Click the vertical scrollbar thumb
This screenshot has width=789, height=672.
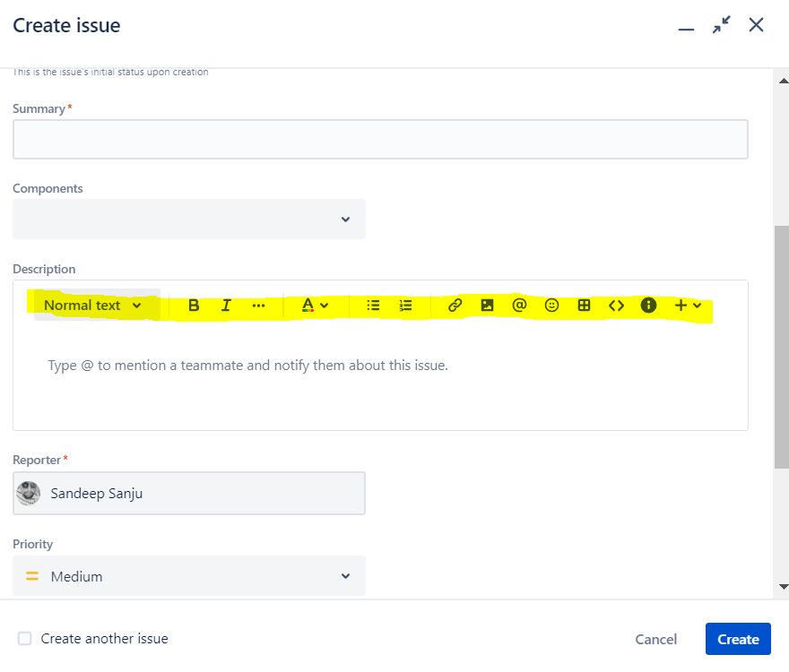coord(782,347)
